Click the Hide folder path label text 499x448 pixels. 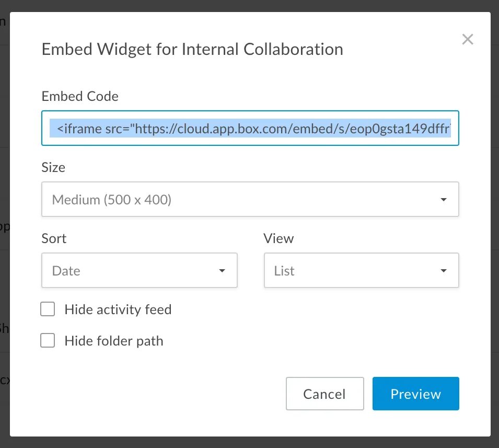coord(114,341)
